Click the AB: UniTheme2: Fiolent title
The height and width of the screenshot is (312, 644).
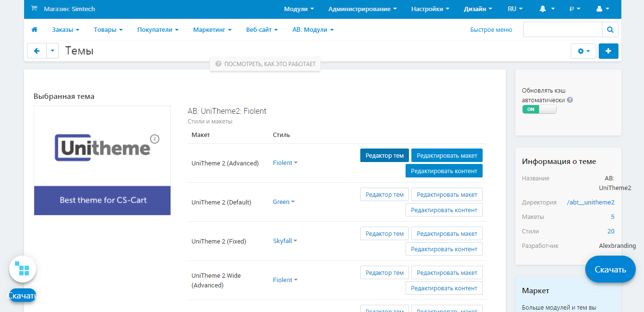[227, 111]
